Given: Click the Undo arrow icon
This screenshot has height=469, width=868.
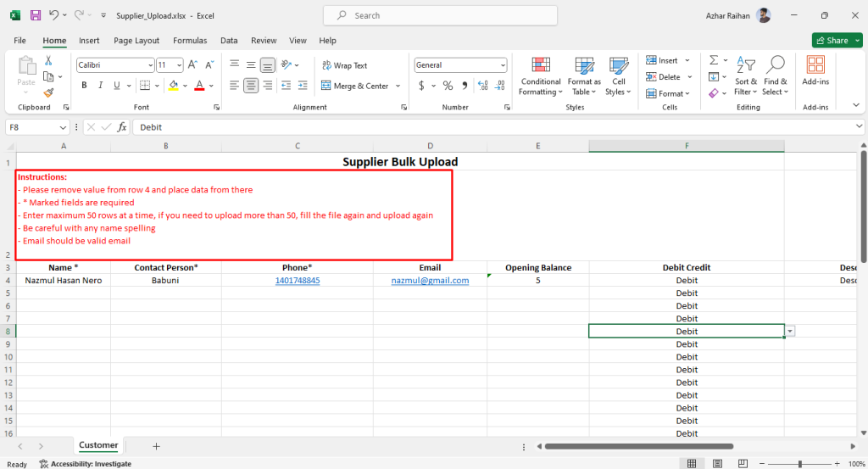Looking at the screenshot, I should point(53,15).
